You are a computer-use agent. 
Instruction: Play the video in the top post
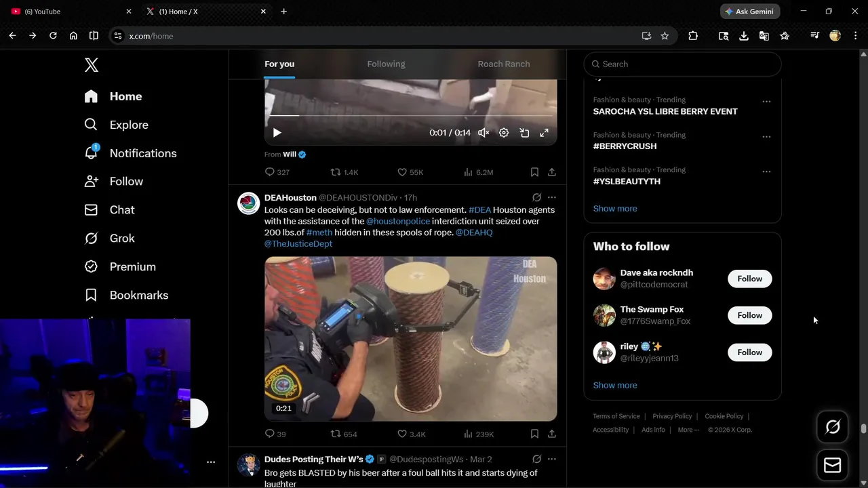point(277,133)
